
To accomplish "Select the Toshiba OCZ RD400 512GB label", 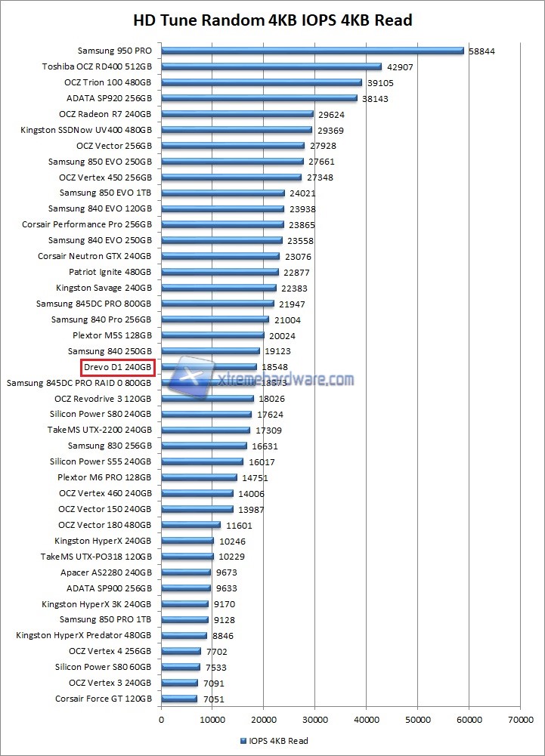I will tap(97, 67).
